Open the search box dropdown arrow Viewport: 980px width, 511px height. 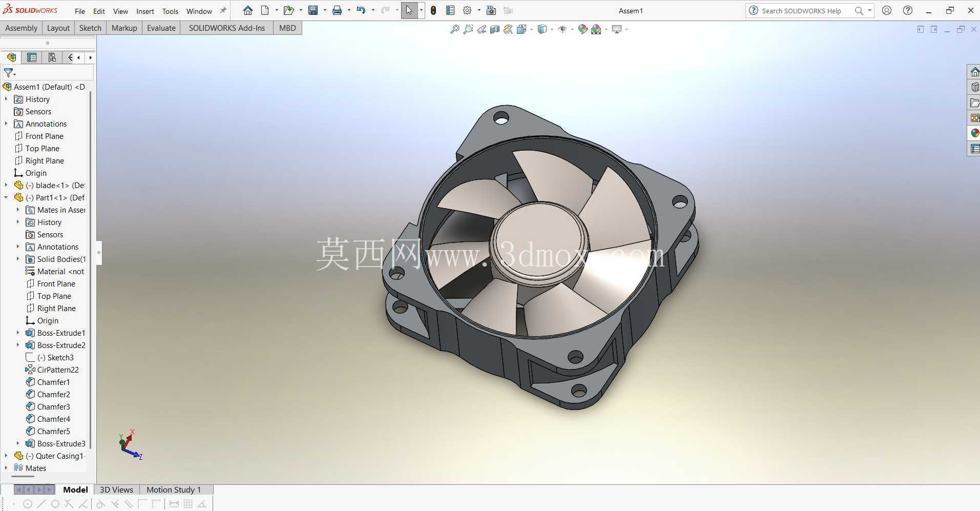point(869,10)
